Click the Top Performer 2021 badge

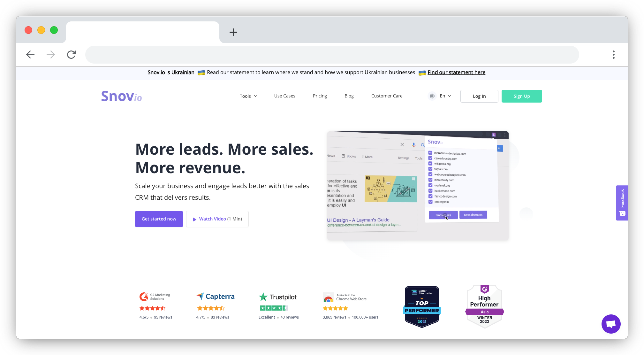pyautogui.click(x=422, y=306)
